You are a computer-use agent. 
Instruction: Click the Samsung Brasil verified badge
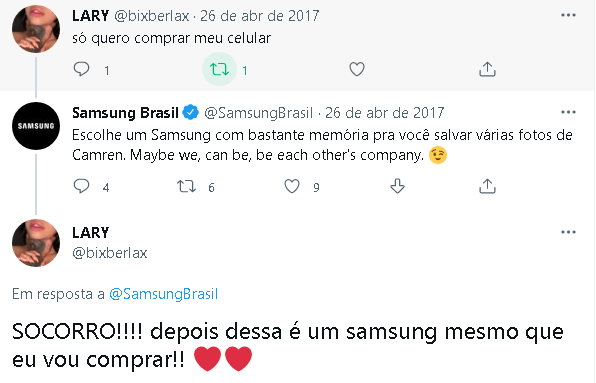click(190, 112)
